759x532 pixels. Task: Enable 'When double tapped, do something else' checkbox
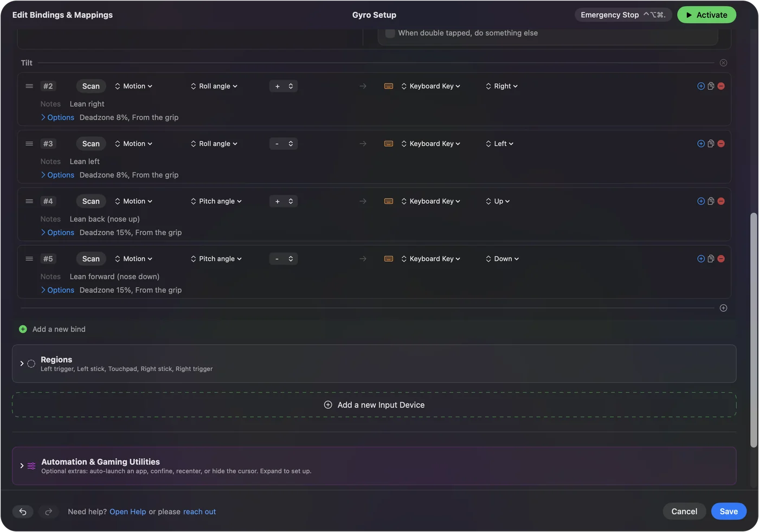click(390, 33)
